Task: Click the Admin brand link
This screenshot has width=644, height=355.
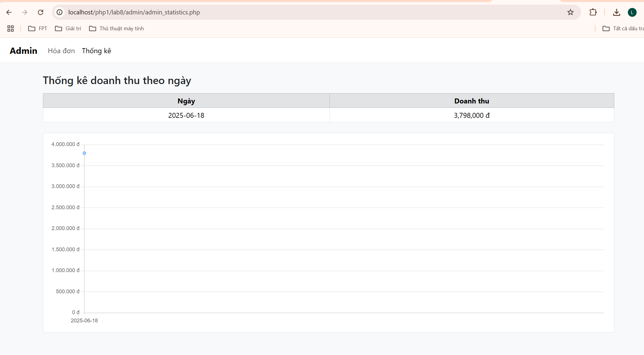Action: point(24,51)
